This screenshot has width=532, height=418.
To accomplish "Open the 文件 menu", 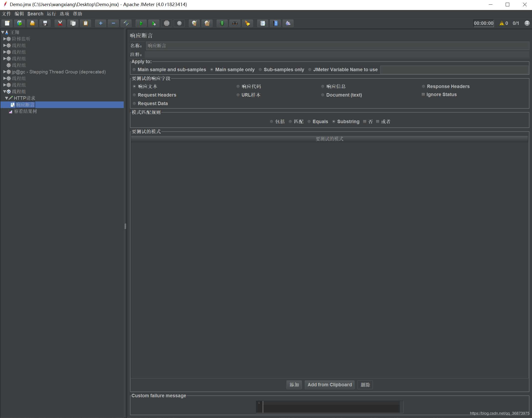I will pos(6,14).
